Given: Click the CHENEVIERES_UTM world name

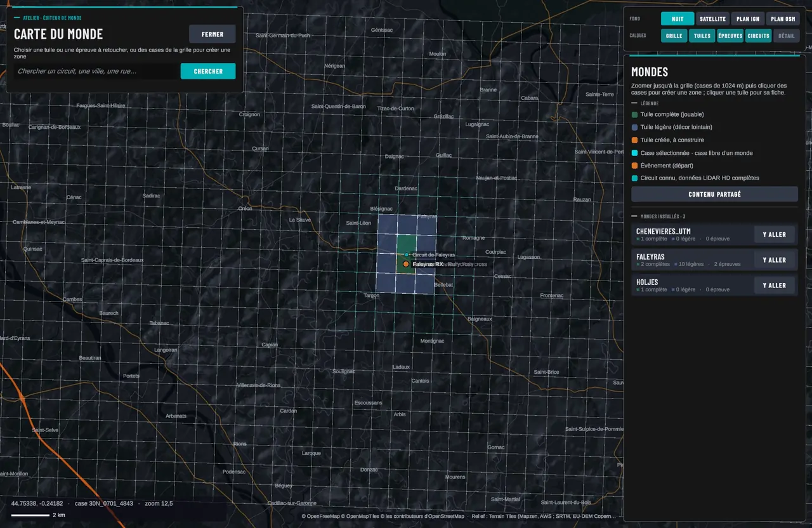Looking at the screenshot, I should click(664, 231).
